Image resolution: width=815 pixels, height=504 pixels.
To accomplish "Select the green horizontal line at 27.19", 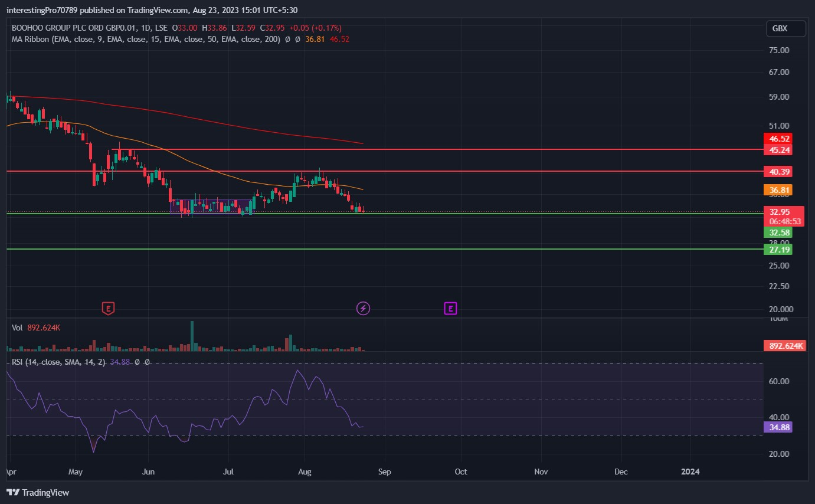I will point(384,249).
